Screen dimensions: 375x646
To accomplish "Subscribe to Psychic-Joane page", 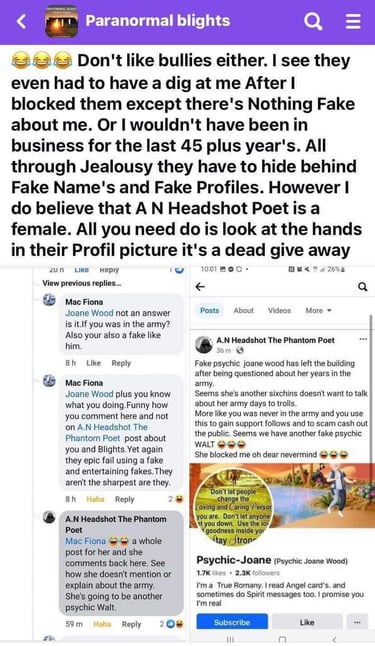I will coord(232,622).
